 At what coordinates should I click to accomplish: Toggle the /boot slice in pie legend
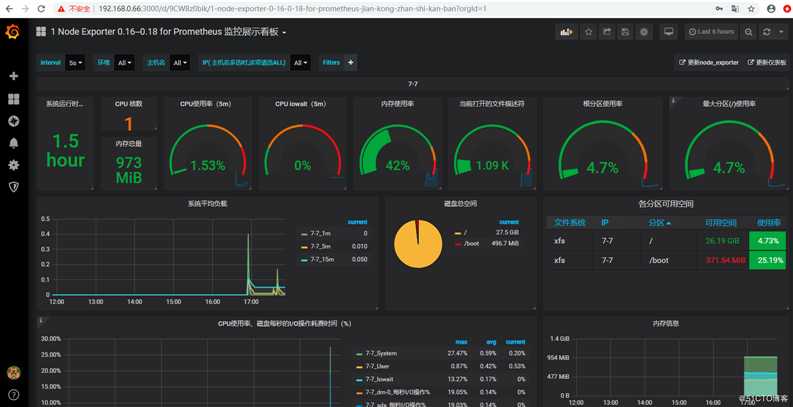[471, 244]
